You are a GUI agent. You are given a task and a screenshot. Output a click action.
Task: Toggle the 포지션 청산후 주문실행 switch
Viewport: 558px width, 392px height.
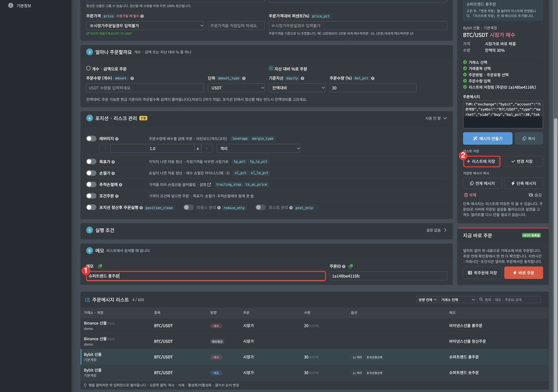[x=91, y=207]
